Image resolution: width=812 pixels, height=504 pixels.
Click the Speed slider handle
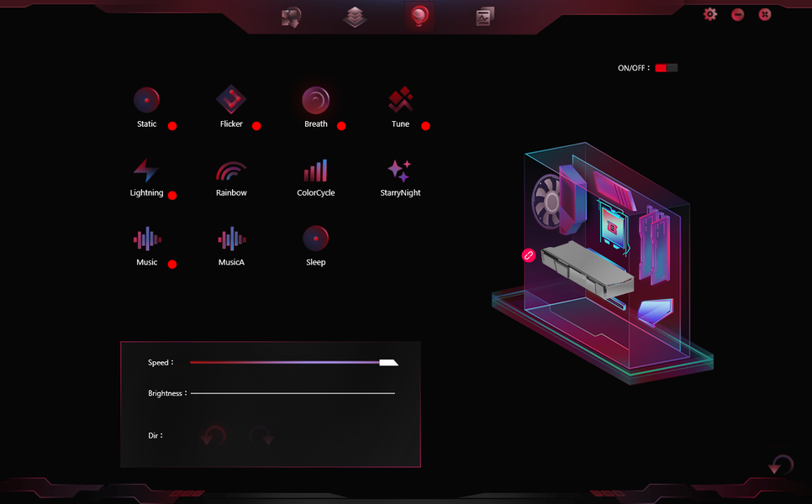coord(388,363)
